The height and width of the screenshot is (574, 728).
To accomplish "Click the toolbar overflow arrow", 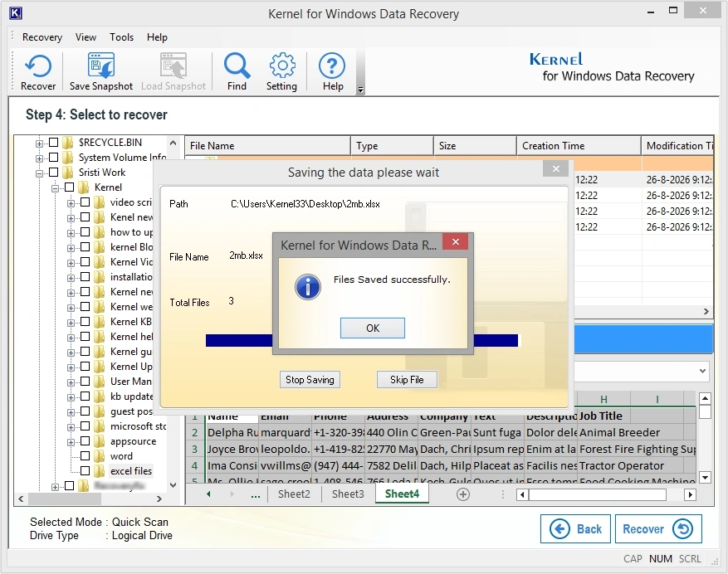I will (360, 90).
